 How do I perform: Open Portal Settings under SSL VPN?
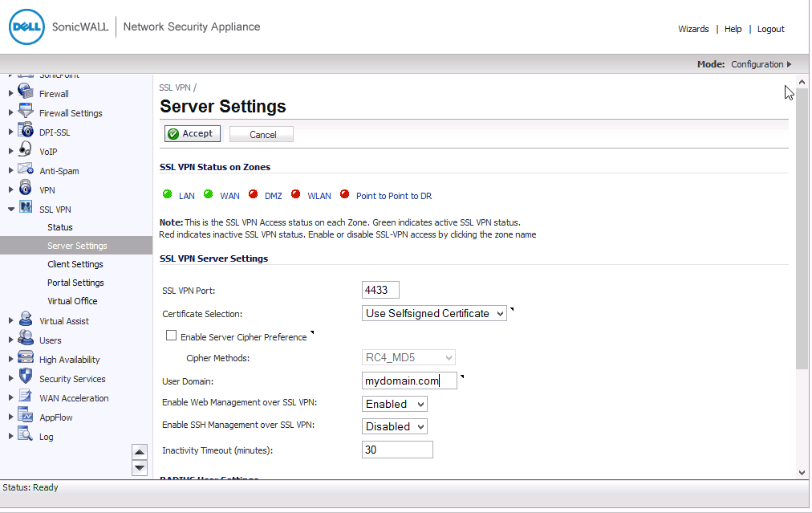pos(75,283)
